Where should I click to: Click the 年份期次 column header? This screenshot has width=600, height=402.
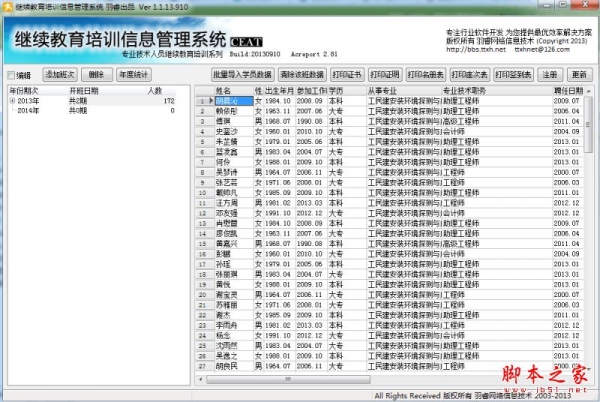[x=24, y=91]
